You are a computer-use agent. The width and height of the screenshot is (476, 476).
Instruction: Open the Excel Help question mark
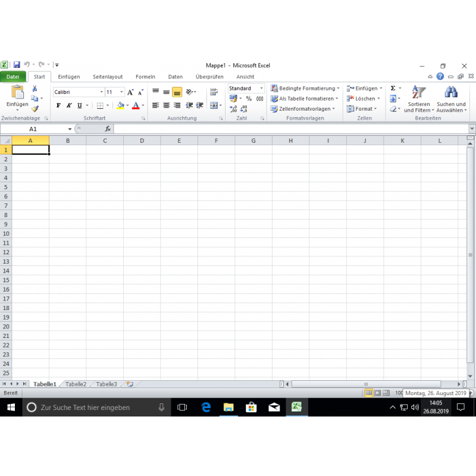(x=440, y=77)
